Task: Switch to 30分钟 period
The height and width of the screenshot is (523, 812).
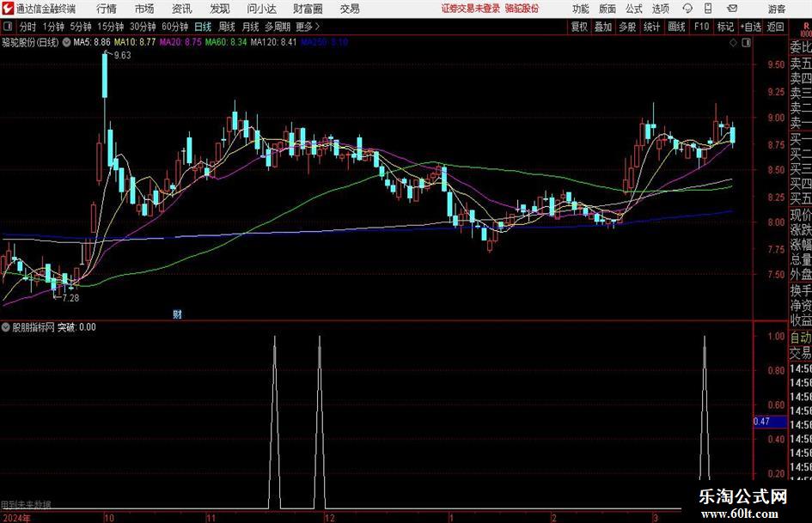Action: [x=143, y=27]
